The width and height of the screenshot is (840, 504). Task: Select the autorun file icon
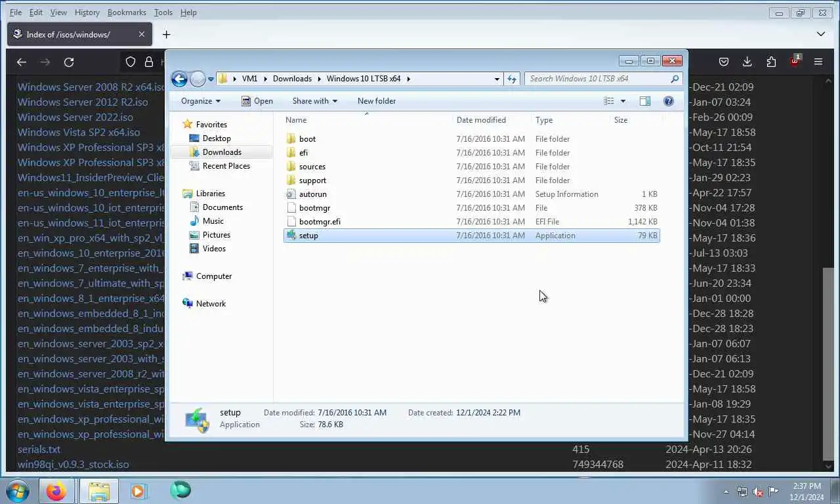click(291, 194)
